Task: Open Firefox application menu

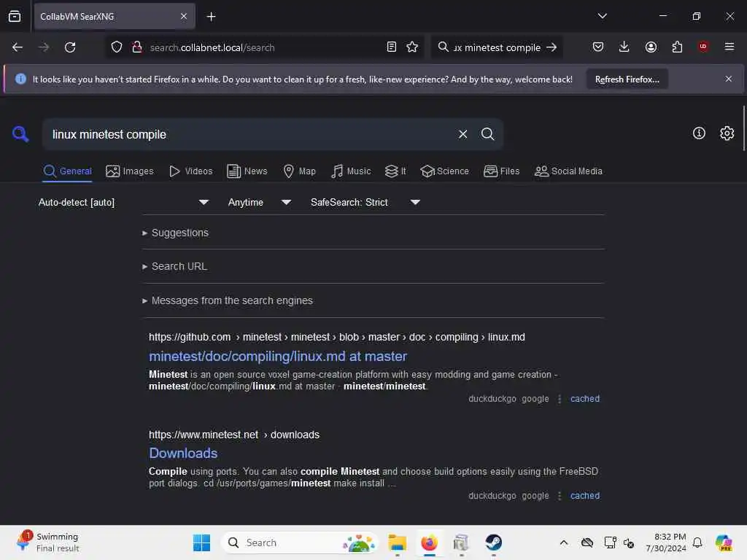Action: (x=729, y=47)
